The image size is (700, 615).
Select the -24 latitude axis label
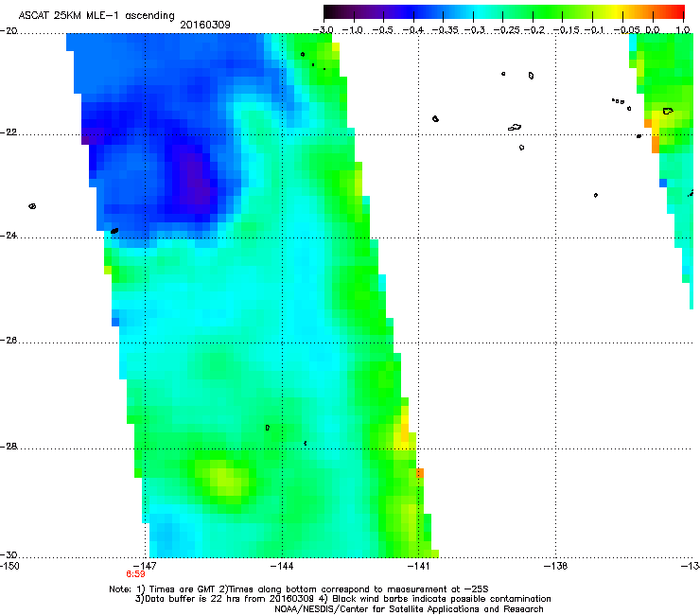(9, 236)
